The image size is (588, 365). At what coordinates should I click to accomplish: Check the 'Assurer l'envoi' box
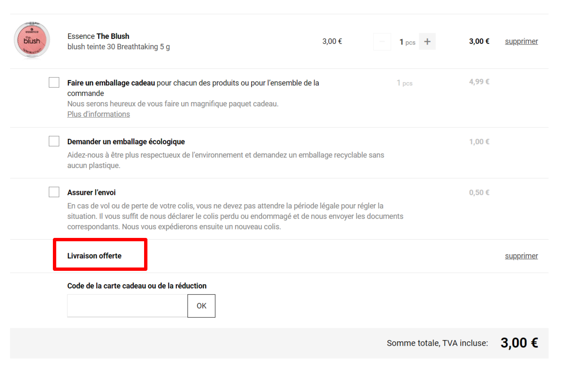(54, 192)
